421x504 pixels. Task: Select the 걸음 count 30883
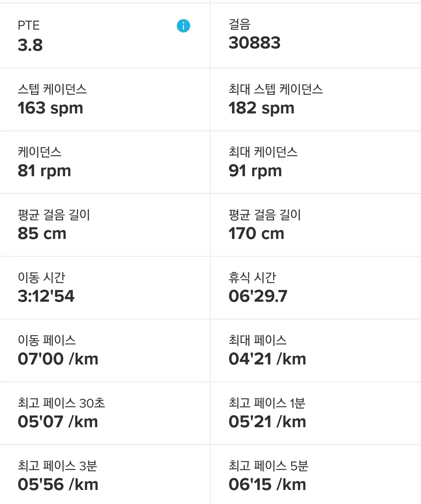tap(255, 43)
